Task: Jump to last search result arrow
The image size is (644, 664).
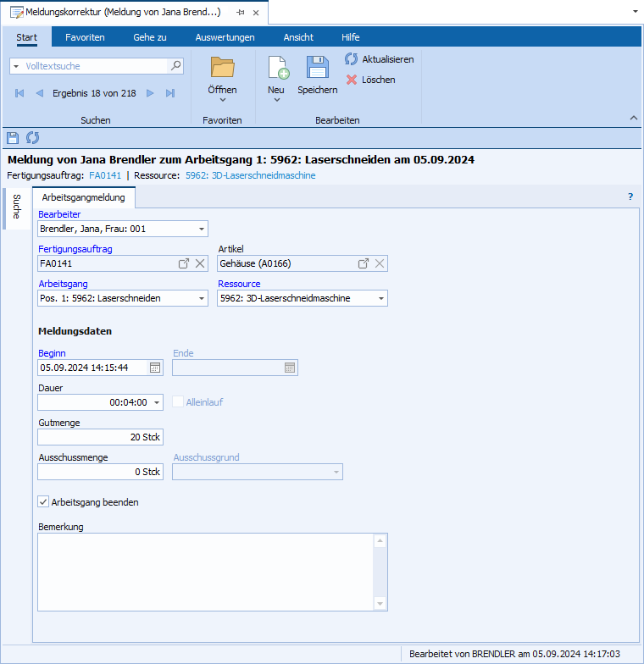Action: point(170,93)
